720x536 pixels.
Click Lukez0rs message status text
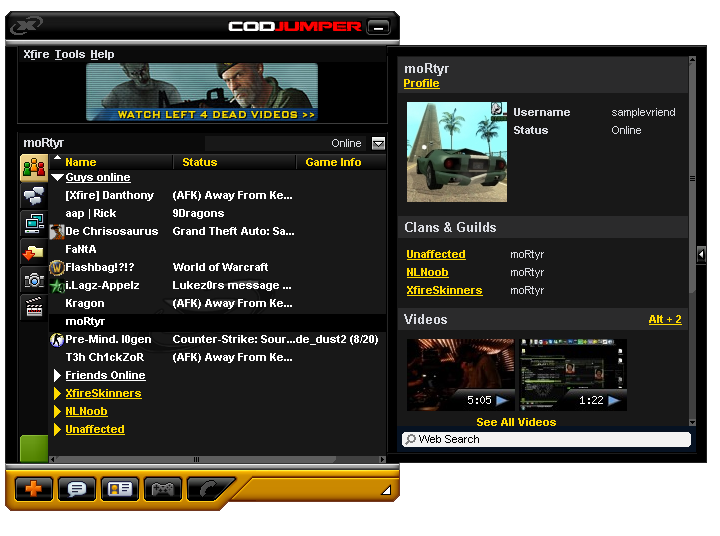tap(232, 286)
